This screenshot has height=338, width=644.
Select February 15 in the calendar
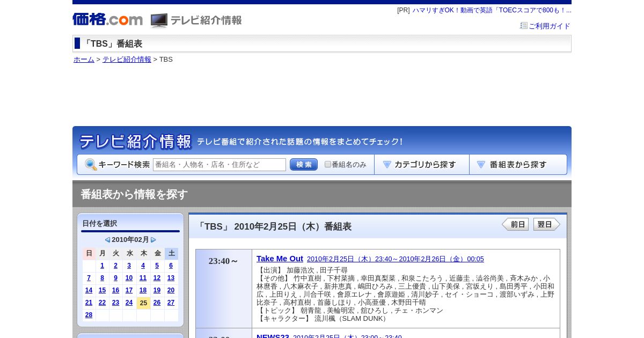[x=103, y=290]
